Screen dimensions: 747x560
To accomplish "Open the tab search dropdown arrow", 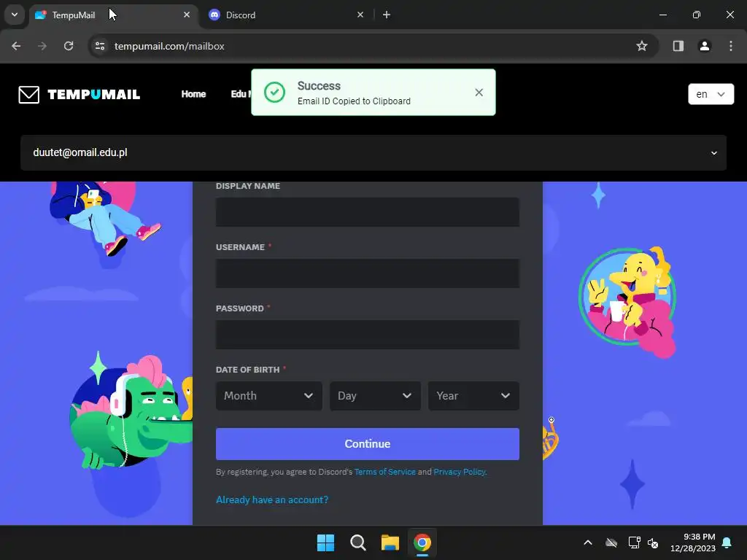I will click(15, 15).
